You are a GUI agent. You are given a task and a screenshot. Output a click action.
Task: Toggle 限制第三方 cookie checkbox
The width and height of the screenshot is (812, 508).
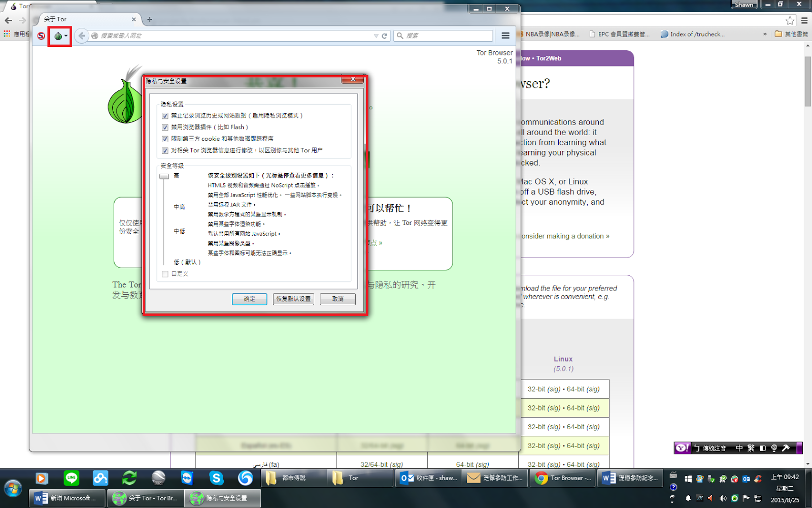tap(165, 139)
